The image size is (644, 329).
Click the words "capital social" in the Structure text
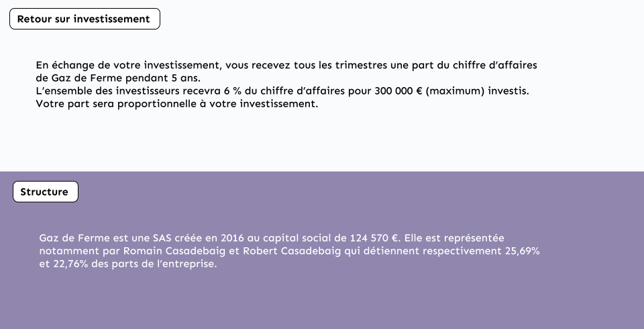(297, 238)
